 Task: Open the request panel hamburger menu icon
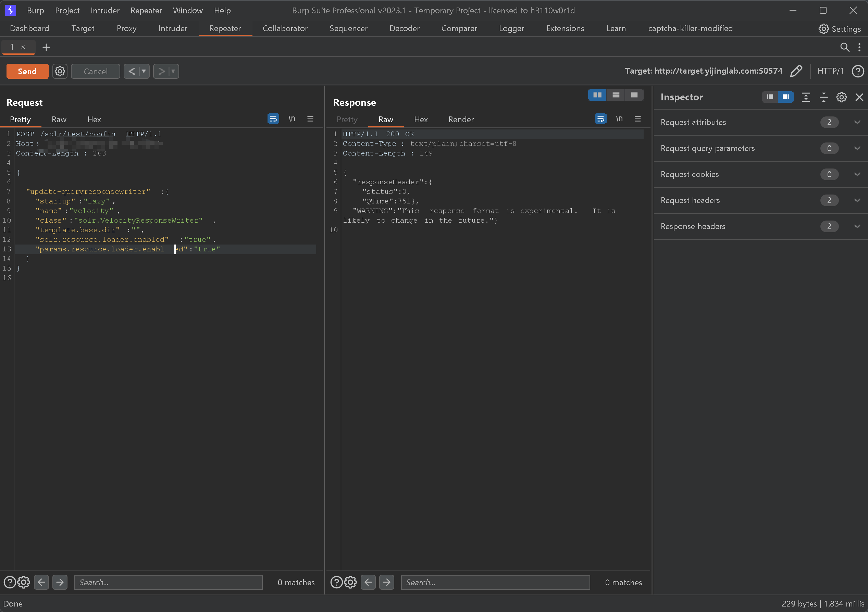[x=310, y=119]
